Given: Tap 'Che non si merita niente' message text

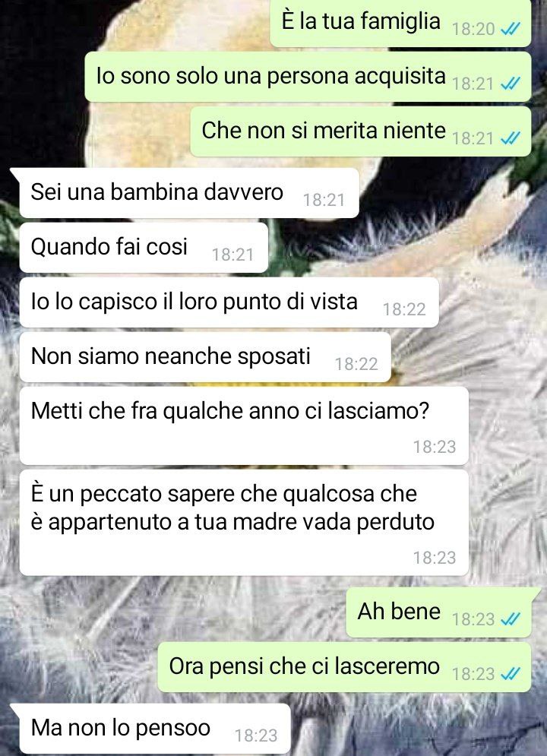Looking at the screenshot, I should 324,131.
